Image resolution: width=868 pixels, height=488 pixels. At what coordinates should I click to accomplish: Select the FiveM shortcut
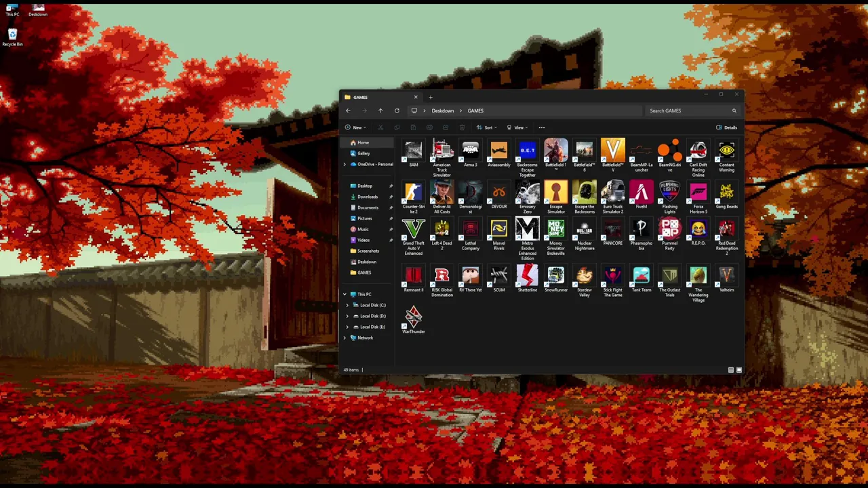642,195
